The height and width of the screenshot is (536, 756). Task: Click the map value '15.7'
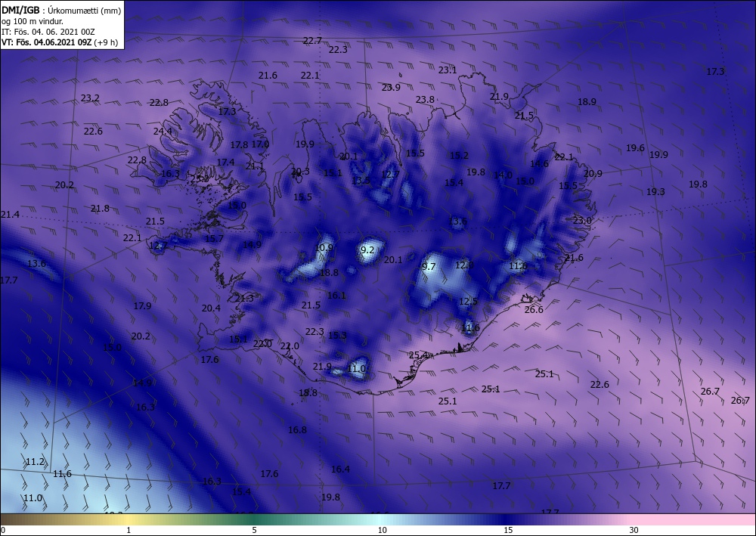tap(214, 238)
